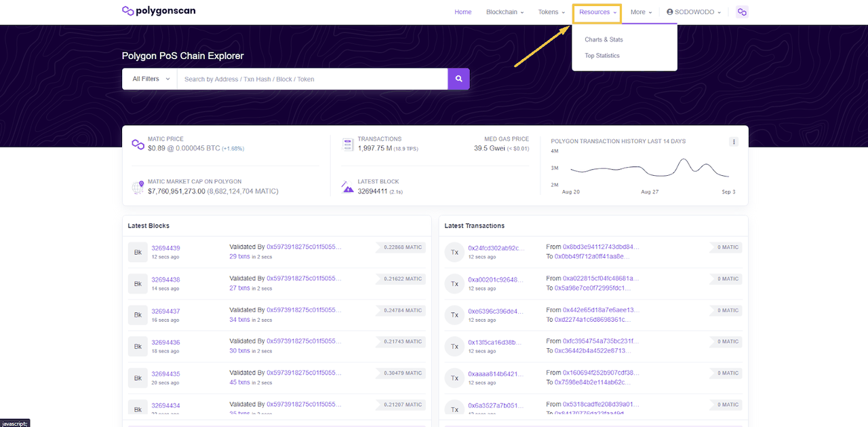Click the search input field
This screenshot has width=868, height=427.
tap(312, 78)
